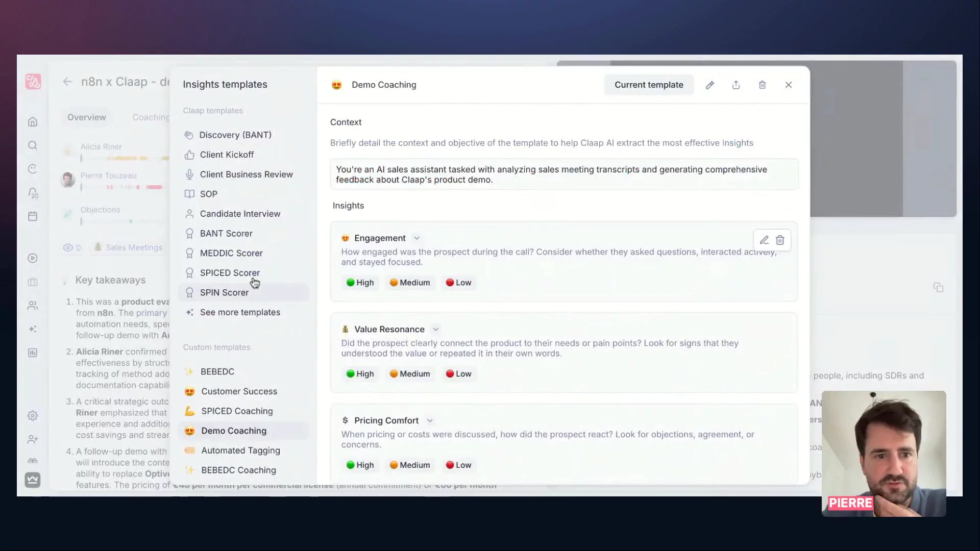The height and width of the screenshot is (551, 980).
Task: Open settings gear in left sidebar
Action: point(33,416)
